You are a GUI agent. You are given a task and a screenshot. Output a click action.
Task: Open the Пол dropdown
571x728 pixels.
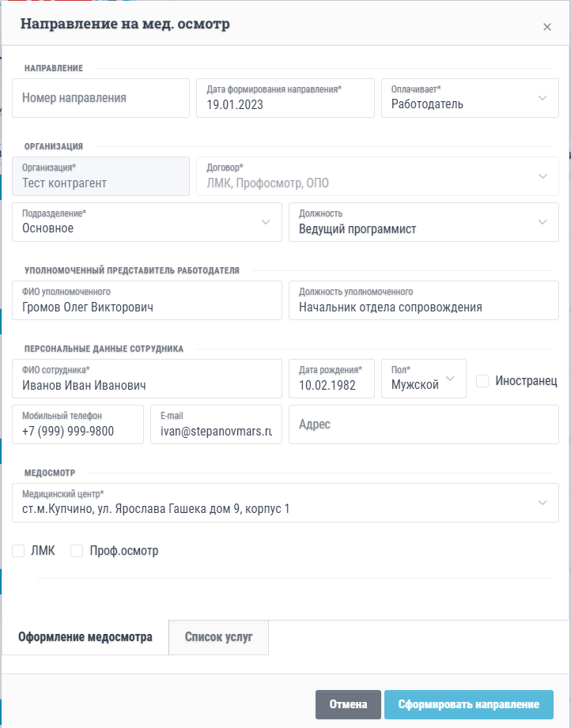(x=423, y=379)
